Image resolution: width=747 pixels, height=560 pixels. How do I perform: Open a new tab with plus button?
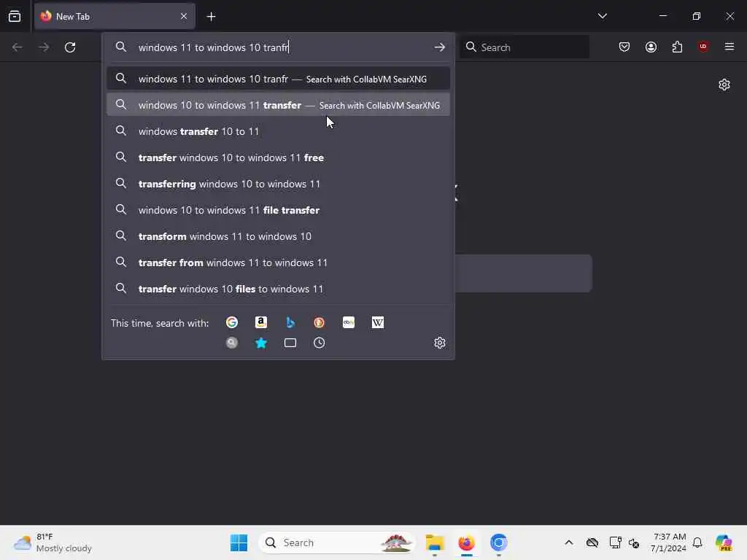(x=211, y=17)
